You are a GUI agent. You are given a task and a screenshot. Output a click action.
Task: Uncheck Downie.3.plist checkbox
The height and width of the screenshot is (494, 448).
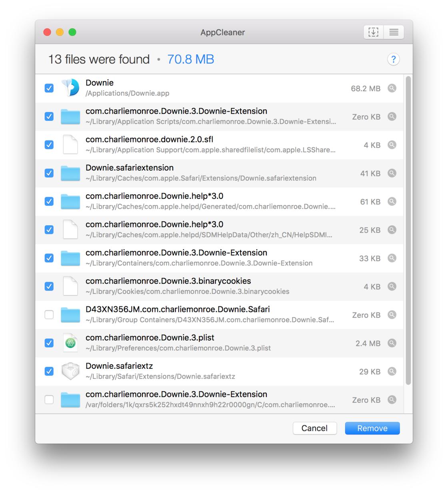[x=49, y=343]
